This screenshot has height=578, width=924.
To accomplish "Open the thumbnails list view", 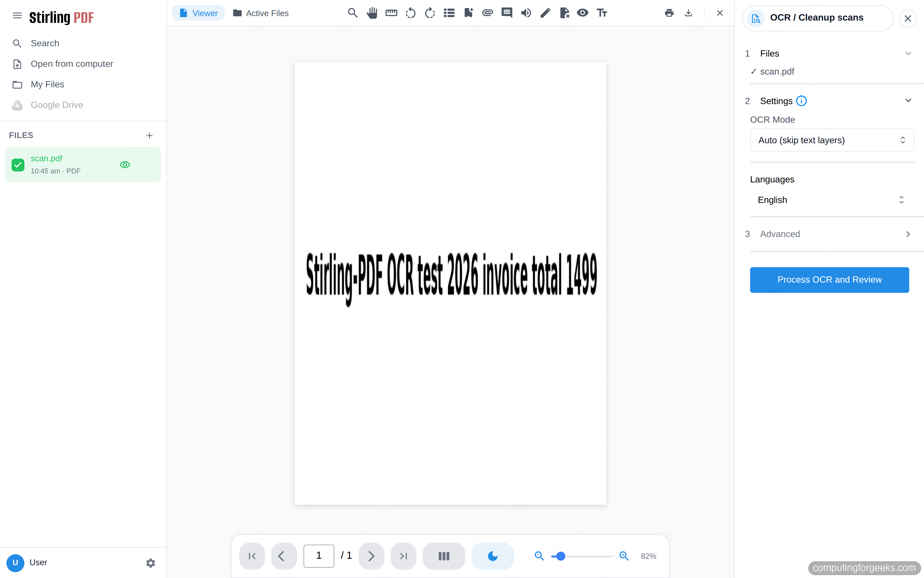I will (449, 13).
